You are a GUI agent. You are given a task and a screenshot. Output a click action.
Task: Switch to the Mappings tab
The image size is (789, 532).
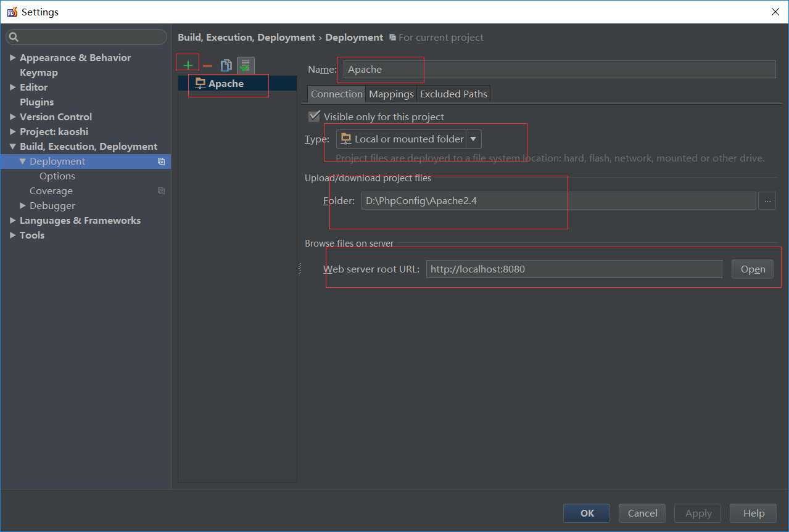391,94
